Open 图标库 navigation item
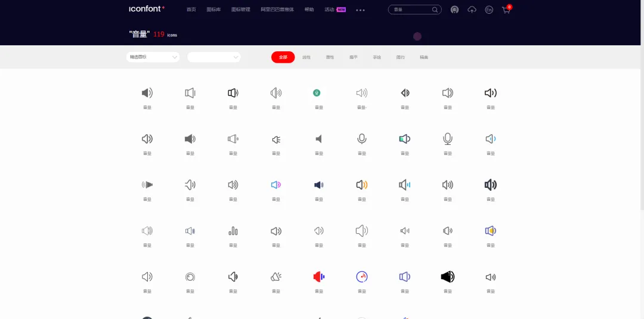Viewport: 644px width, 319px height. (213, 10)
